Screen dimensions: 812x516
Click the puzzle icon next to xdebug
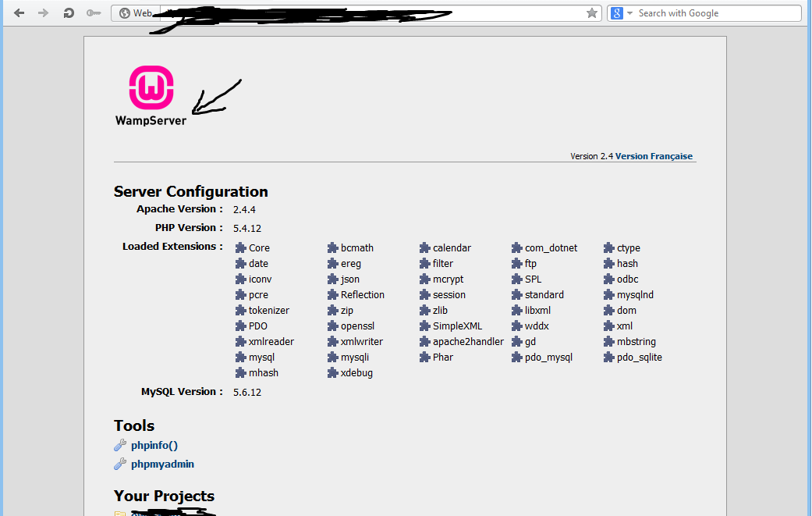[x=333, y=373]
